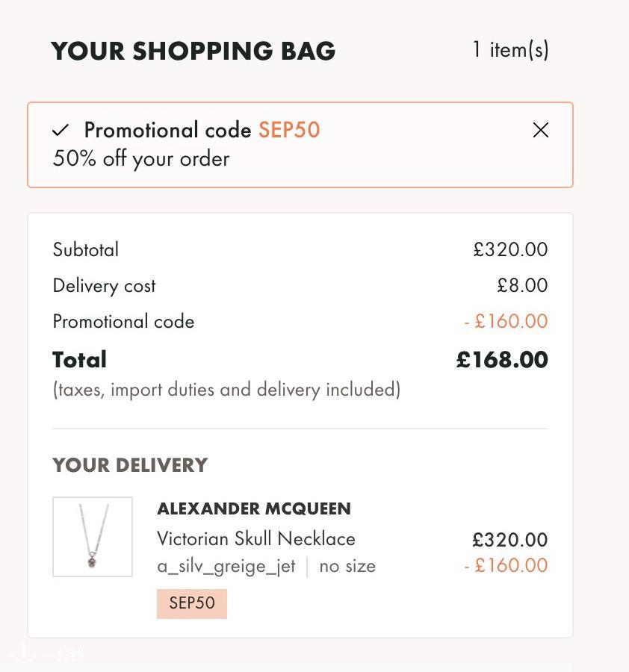Open the Victorian Skull Necklace thumbnail
Screen dimensions: 629x672
pos(92,537)
